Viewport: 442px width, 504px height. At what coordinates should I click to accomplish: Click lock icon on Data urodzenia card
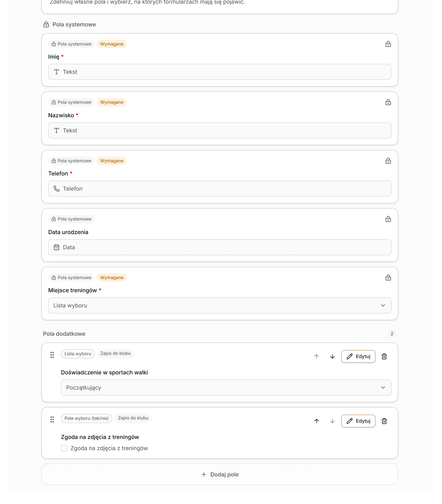(x=388, y=219)
